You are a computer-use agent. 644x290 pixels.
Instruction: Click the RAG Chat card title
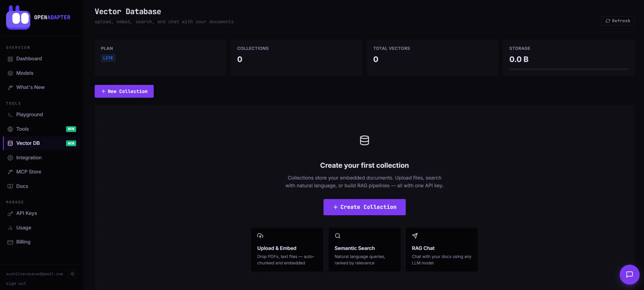423,248
